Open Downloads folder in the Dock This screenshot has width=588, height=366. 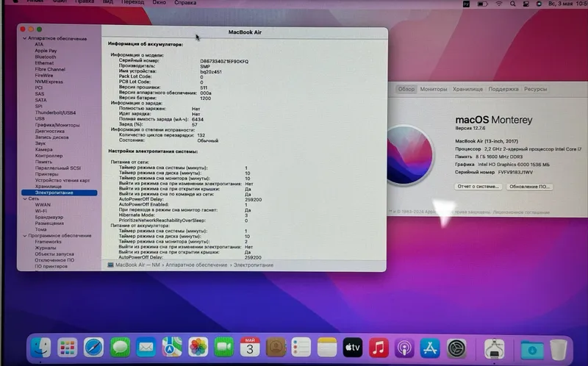[531, 350]
